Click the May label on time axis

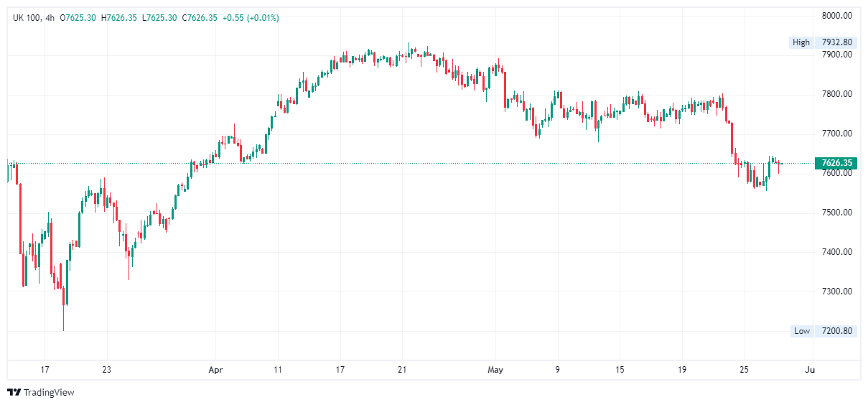pyautogui.click(x=495, y=370)
